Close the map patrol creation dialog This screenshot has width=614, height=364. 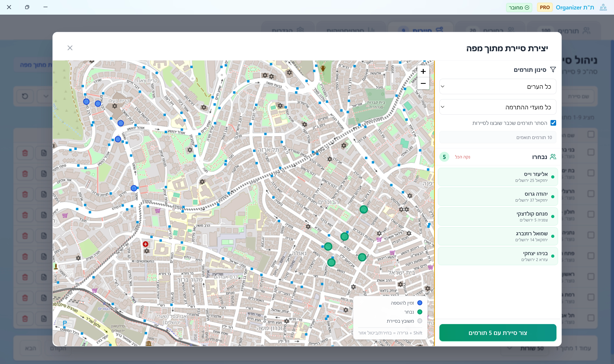[x=70, y=48]
